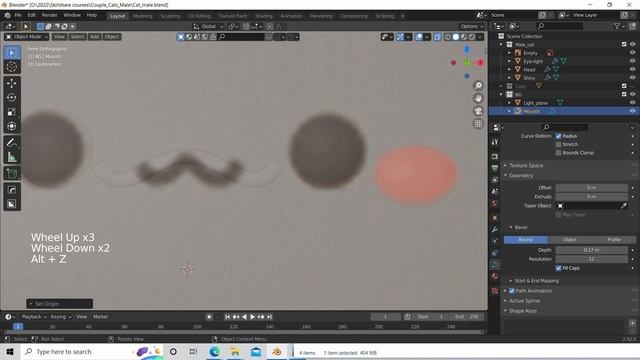The height and width of the screenshot is (360, 640).
Task: Click the green Y axis gizmo
Action: [467, 62]
